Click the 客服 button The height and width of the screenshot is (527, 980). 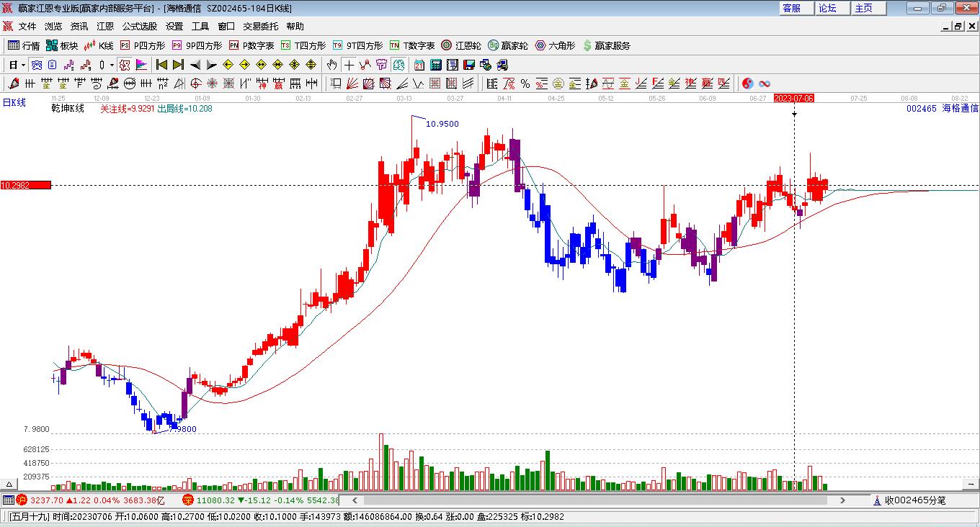point(791,8)
